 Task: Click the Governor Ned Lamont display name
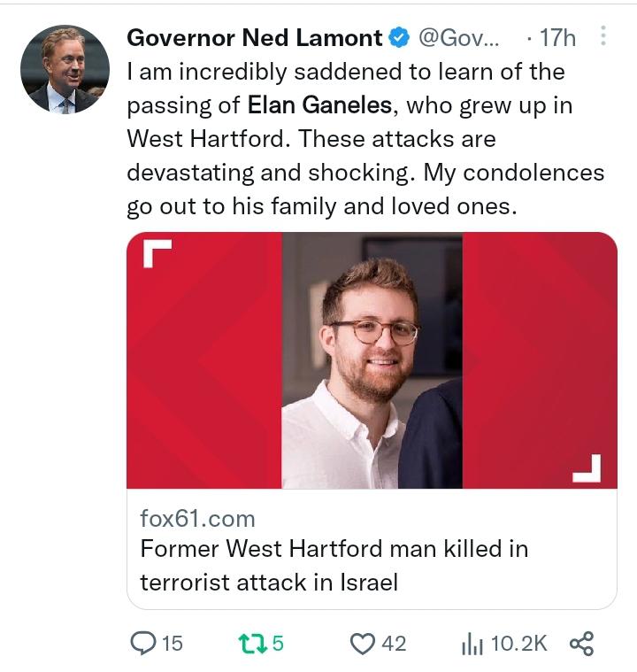(x=255, y=38)
